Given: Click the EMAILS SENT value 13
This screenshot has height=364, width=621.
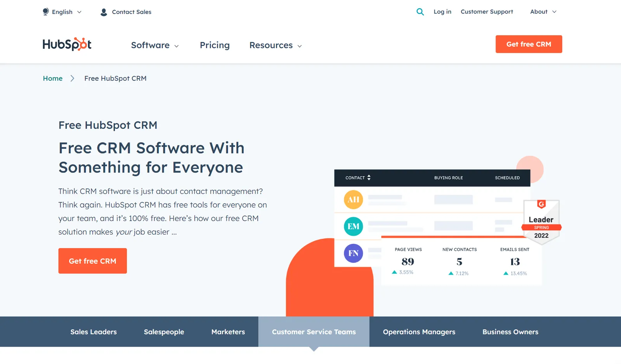Looking at the screenshot, I should point(515,262).
